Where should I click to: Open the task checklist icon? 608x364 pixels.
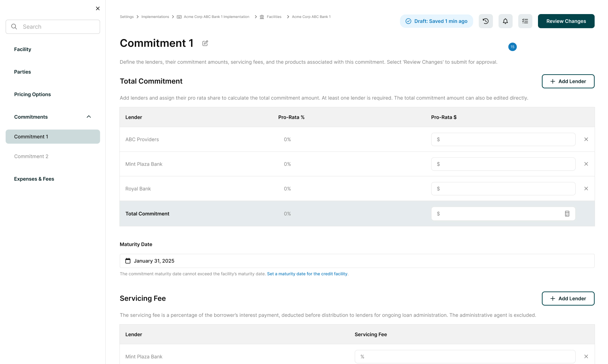click(525, 21)
